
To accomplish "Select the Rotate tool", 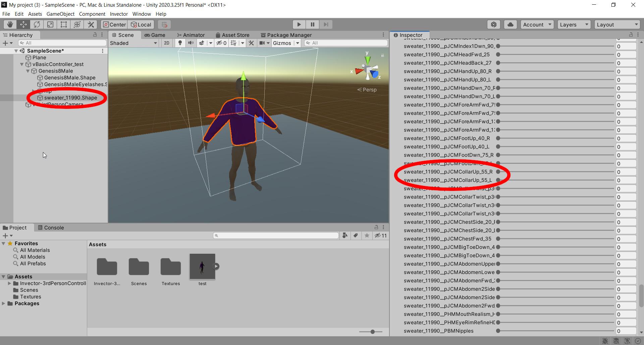I will click(x=37, y=24).
